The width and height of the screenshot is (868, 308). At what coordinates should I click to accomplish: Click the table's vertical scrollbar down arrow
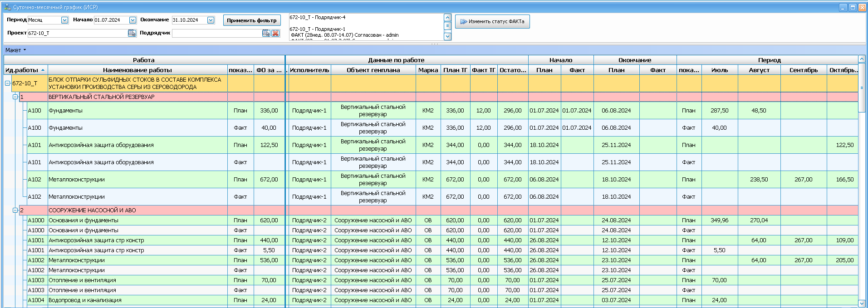click(862, 303)
